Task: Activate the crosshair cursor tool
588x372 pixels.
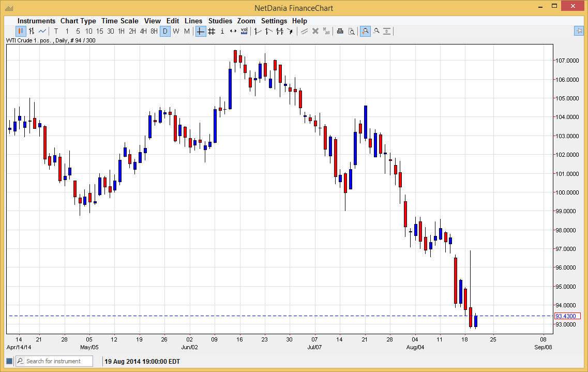Action: click(x=200, y=31)
